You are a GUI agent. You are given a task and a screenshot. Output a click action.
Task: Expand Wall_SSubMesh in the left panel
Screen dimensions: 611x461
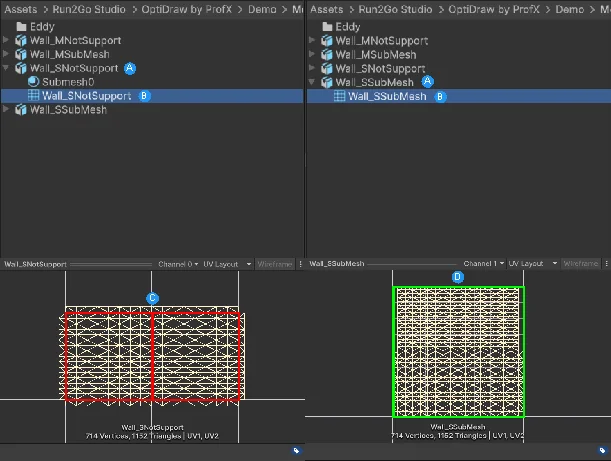point(5,110)
